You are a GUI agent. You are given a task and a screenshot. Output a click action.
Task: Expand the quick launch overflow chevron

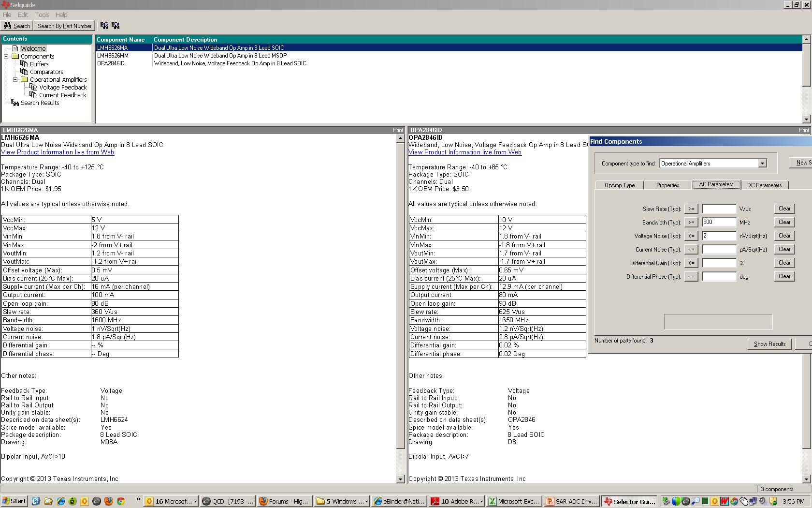pyautogui.click(x=139, y=499)
